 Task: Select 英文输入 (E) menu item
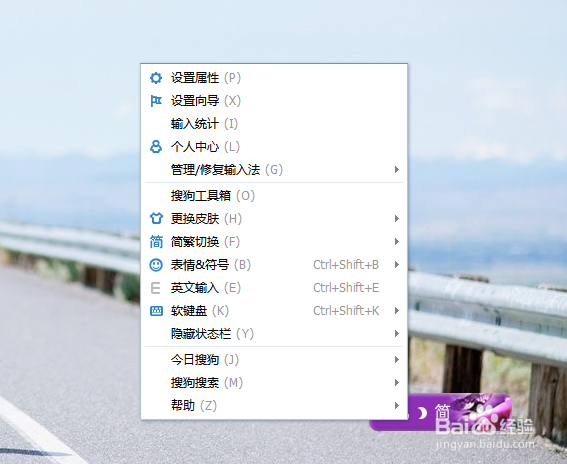pos(274,288)
